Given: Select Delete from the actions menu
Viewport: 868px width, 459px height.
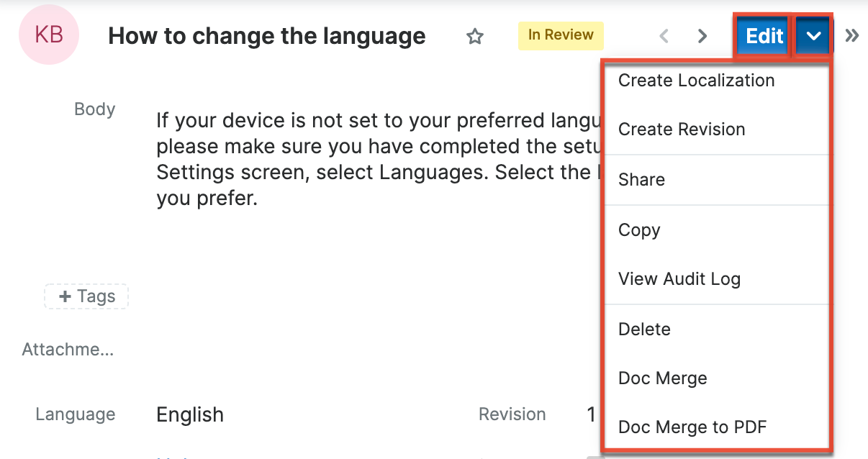Looking at the screenshot, I should coord(644,330).
